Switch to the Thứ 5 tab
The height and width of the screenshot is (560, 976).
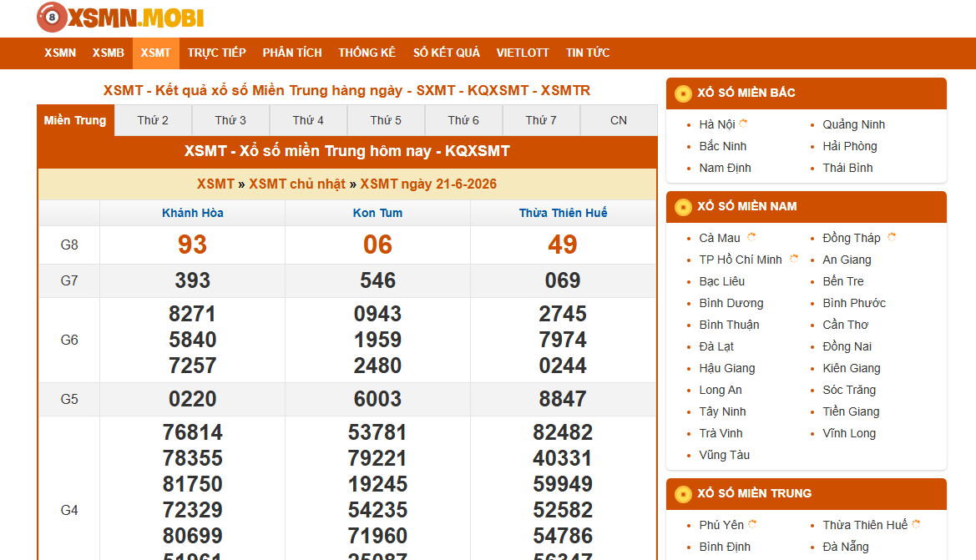386,120
